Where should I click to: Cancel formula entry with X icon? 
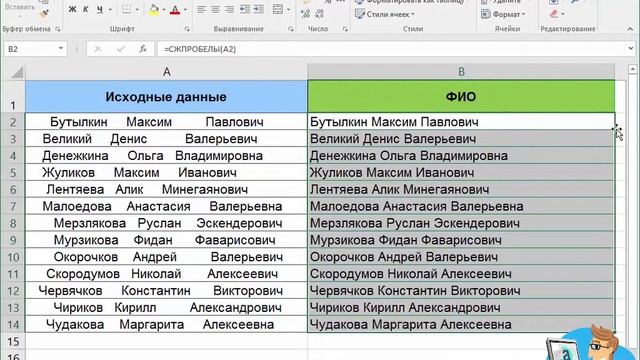pos(98,49)
